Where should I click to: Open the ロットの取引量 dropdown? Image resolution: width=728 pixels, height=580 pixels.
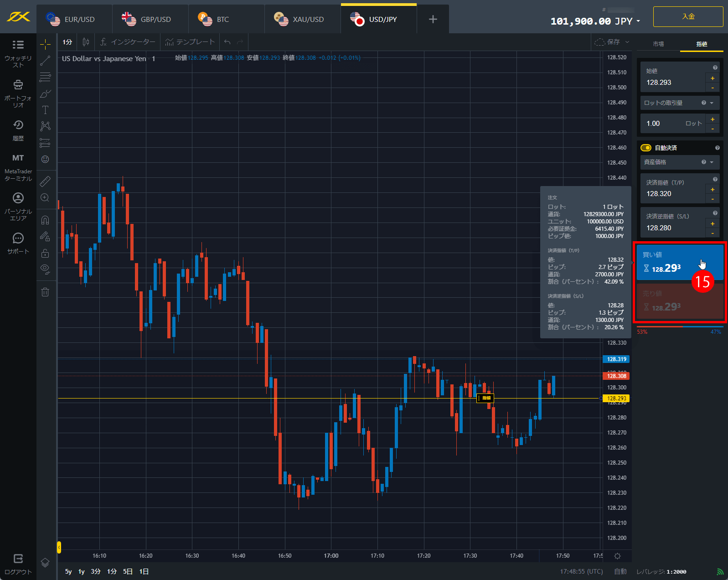pyautogui.click(x=679, y=103)
